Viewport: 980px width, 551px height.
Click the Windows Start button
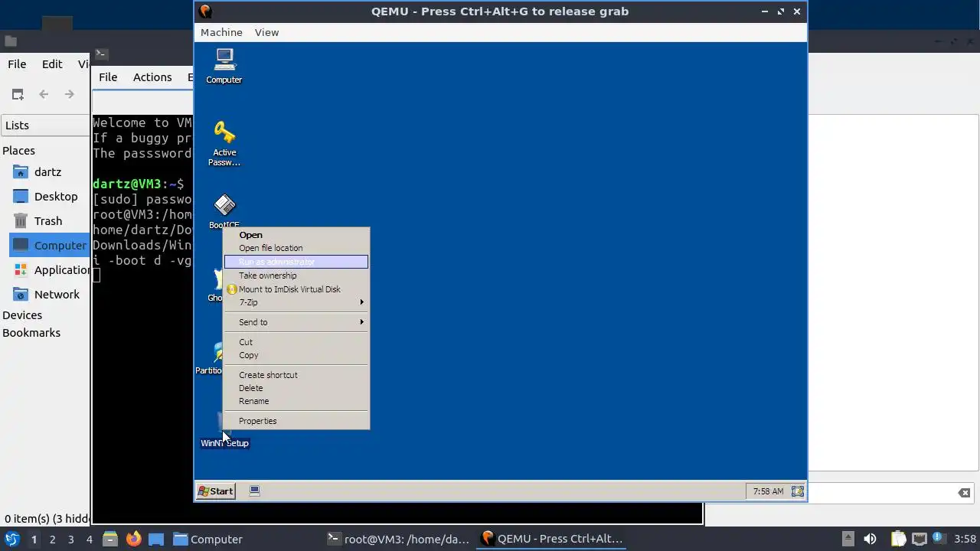click(x=215, y=491)
